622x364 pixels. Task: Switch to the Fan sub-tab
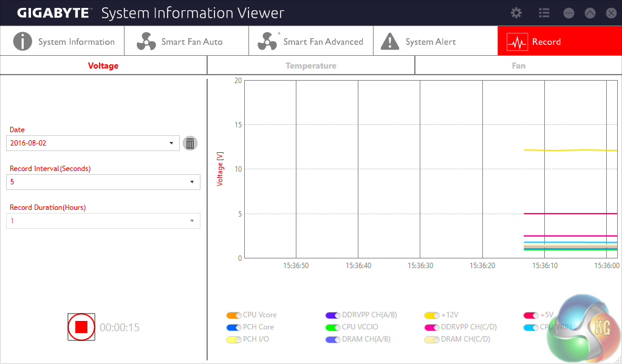pos(518,66)
